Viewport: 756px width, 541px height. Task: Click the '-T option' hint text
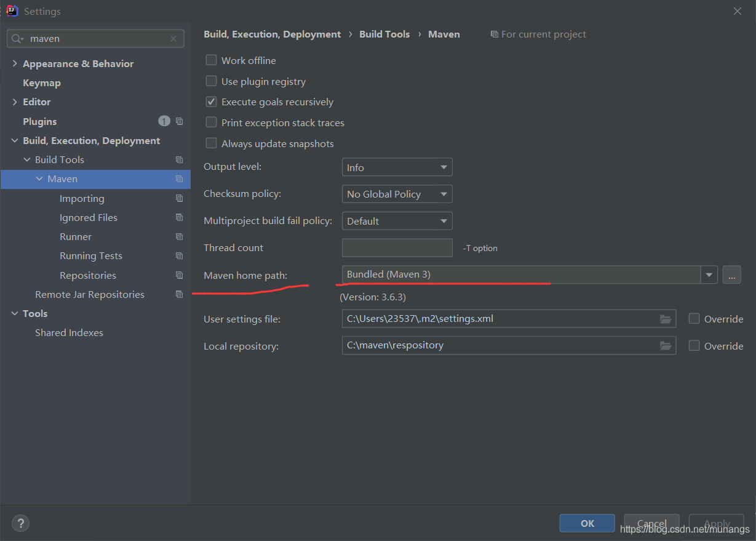[480, 248]
